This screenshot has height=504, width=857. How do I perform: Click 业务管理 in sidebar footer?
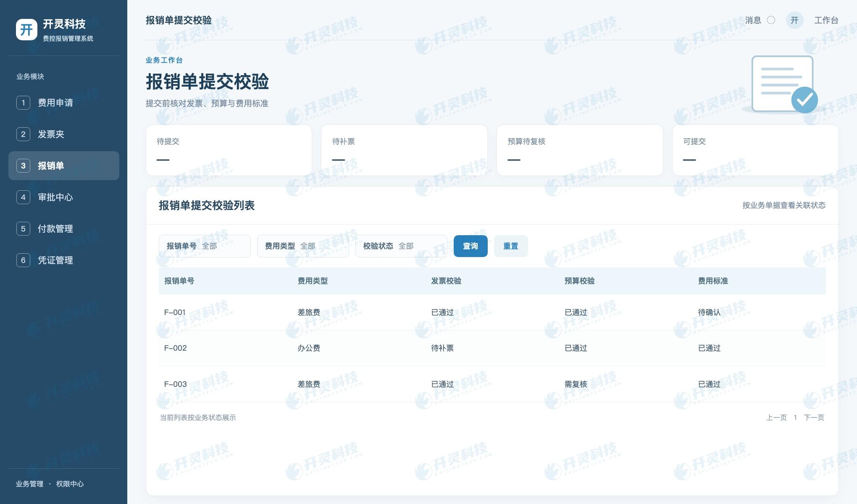click(29, 484)
